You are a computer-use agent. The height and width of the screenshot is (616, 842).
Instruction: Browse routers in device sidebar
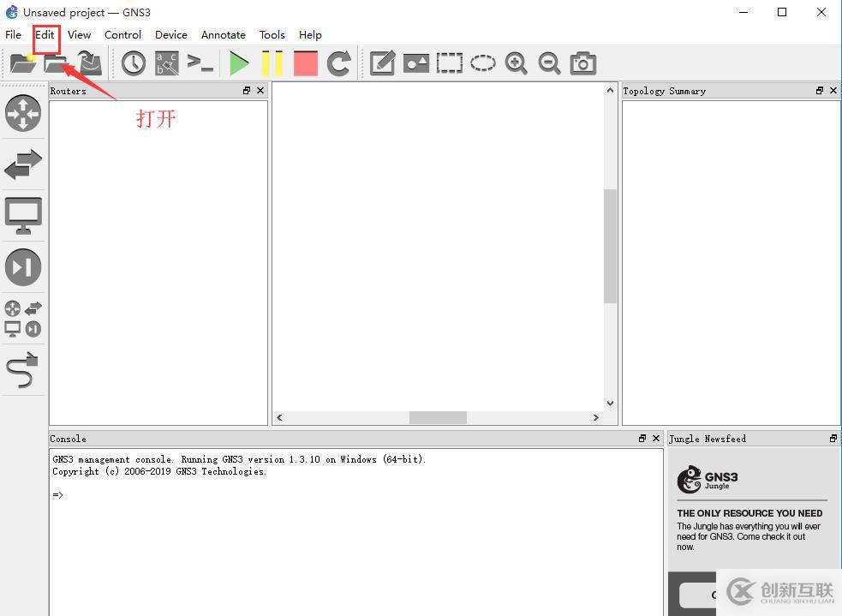click(23, 113)
